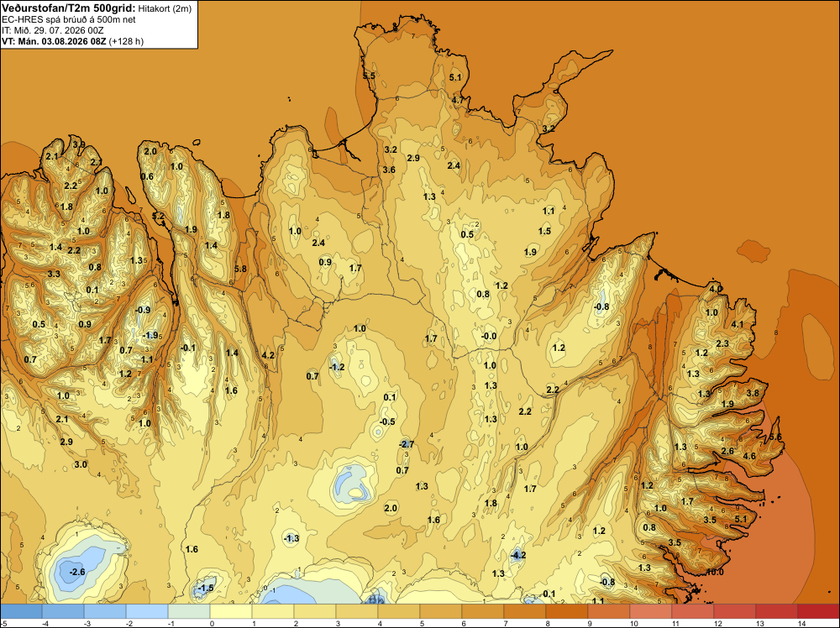Click the 4.7 temperature value near the north coast
The width and height of the screenshot is (840, 628).
(x=458, y=100)
